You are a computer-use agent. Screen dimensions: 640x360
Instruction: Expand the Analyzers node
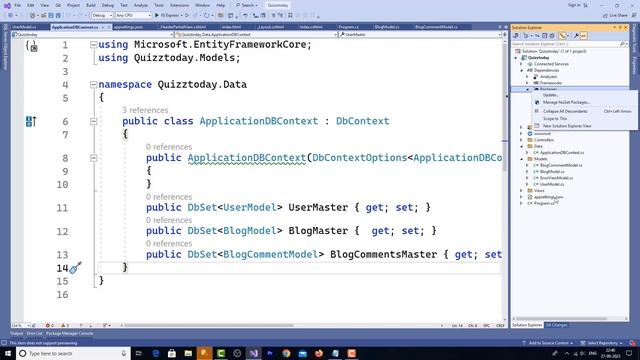coord(527,77)
